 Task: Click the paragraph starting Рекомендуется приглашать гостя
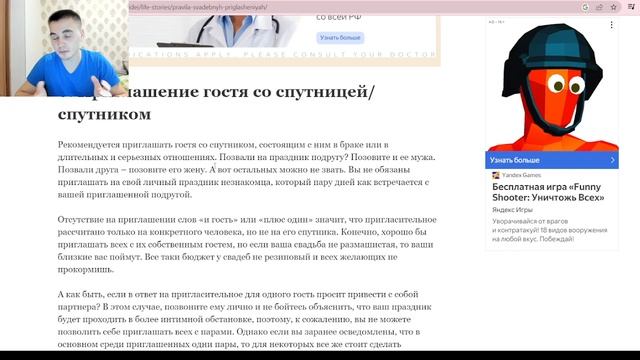coord(247,170)
